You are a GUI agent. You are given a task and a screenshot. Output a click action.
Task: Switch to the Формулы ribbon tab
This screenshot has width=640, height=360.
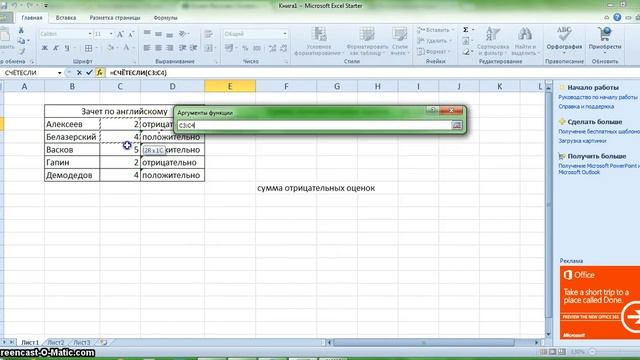[165, 18]
